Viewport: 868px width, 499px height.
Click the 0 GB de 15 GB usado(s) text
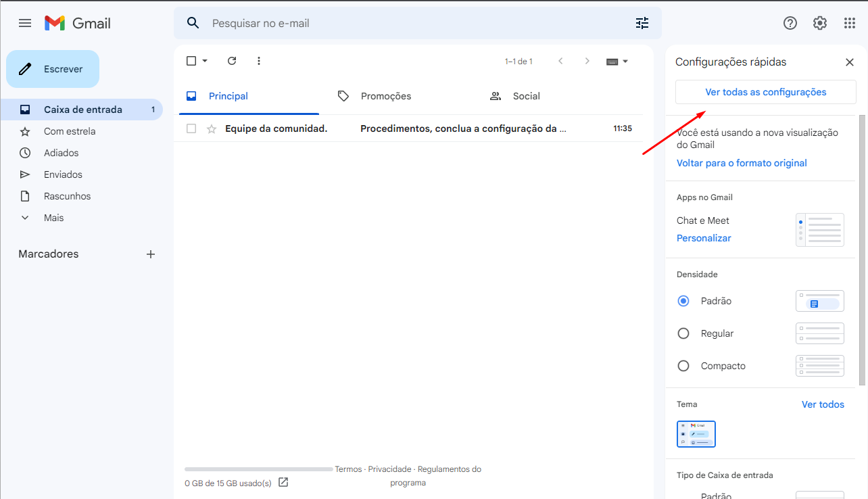[228, 483]
